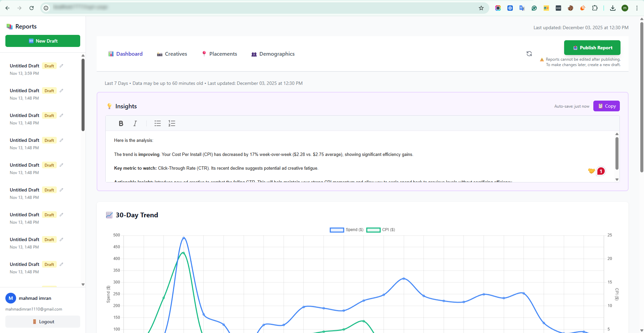Image resolution: width=644 pixels, height=333 pixels.
Task: Open the browser extensions puzzle icon
Action: point(595,8)
